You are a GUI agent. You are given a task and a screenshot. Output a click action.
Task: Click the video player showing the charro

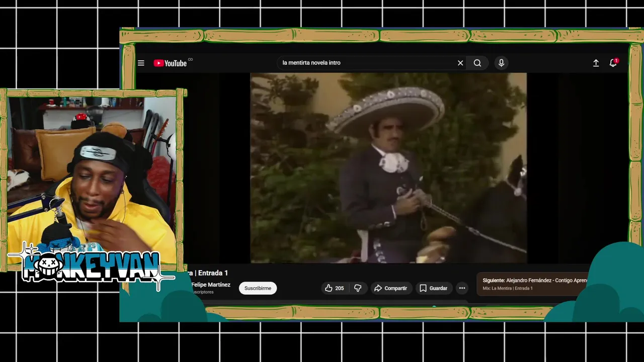click(388, 168)
